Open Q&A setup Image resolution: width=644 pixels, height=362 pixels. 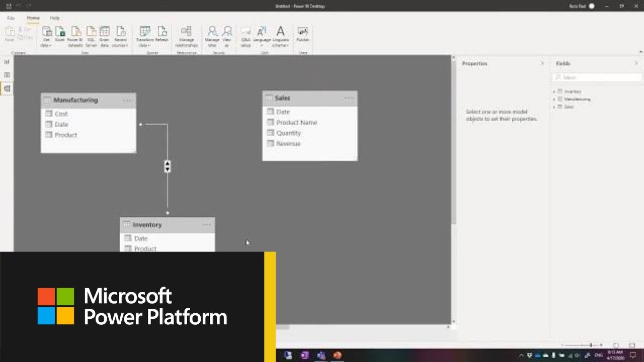246,37
